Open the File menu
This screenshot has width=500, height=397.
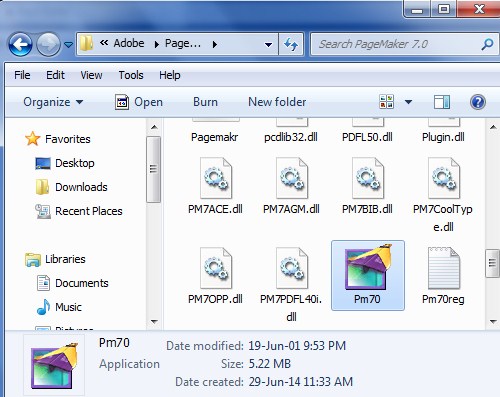[x=22, y=75]
